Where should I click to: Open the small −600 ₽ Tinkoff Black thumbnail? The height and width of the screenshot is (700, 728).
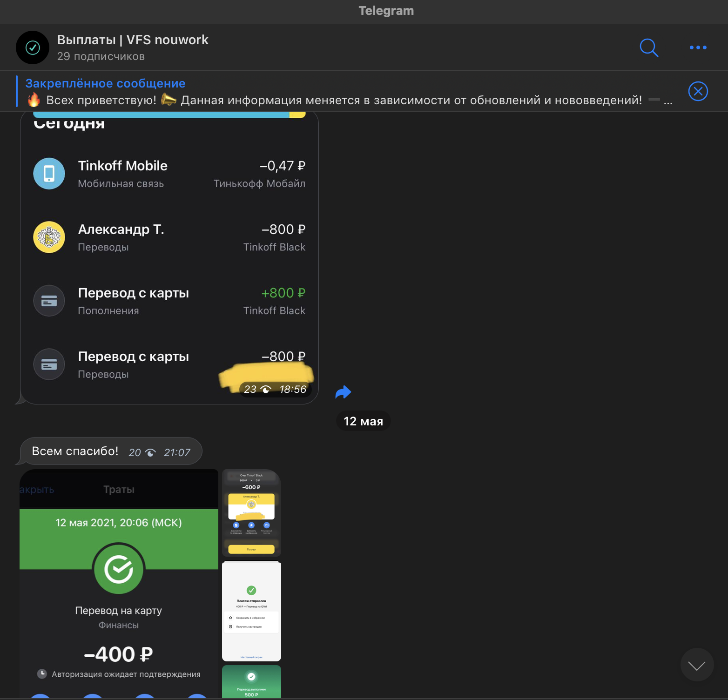click(251, 513)
